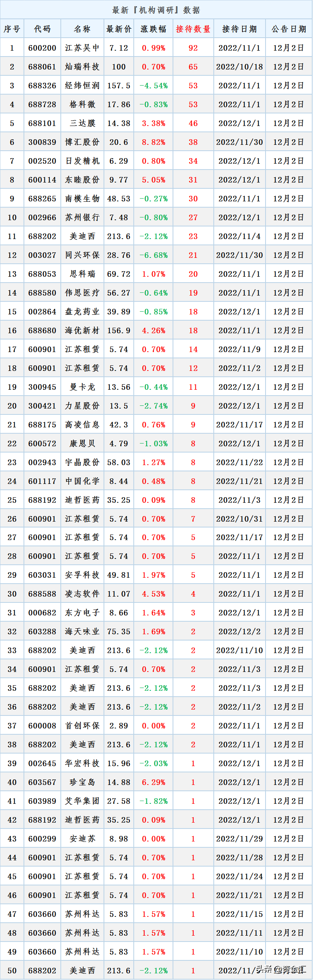Click the 名称 column header
Viewport: 313px width, 980px height.
pos(82,29)
